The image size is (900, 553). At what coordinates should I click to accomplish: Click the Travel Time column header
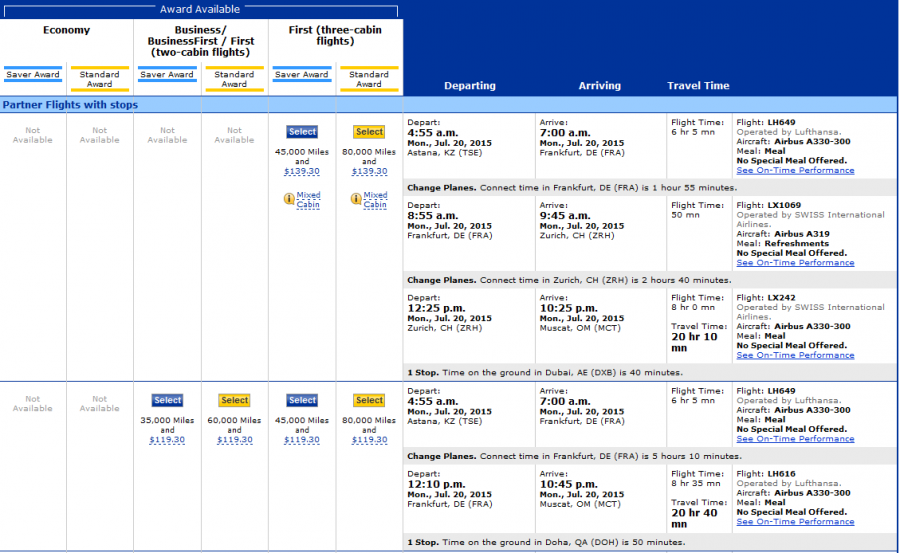click(x=698, y=86)
